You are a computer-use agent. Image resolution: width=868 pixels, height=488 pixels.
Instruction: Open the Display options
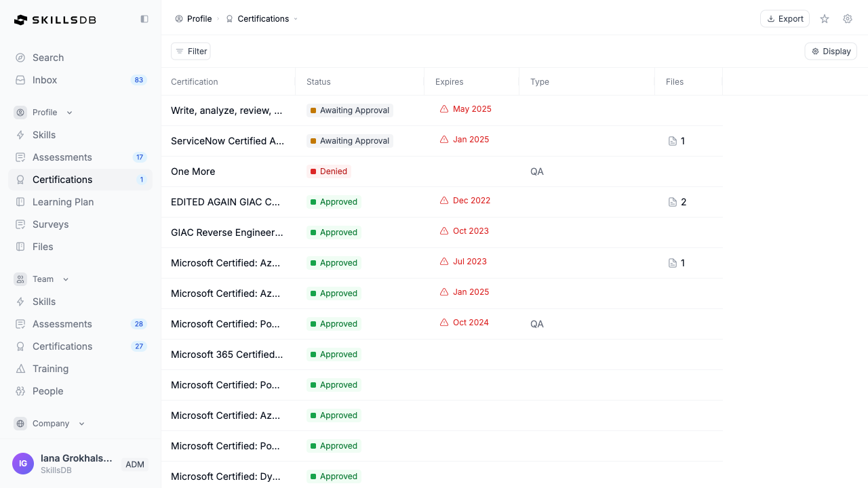click(831, 52)
